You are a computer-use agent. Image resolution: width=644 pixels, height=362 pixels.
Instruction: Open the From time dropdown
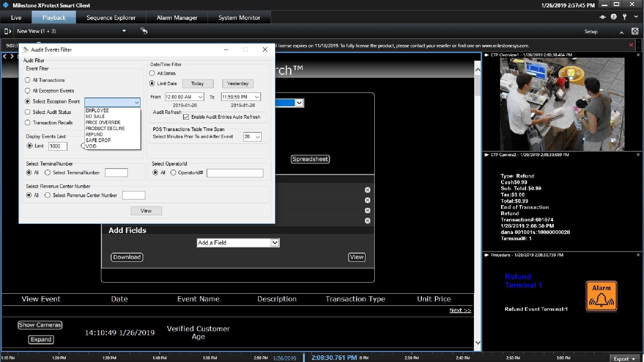[x=200, y=97]
